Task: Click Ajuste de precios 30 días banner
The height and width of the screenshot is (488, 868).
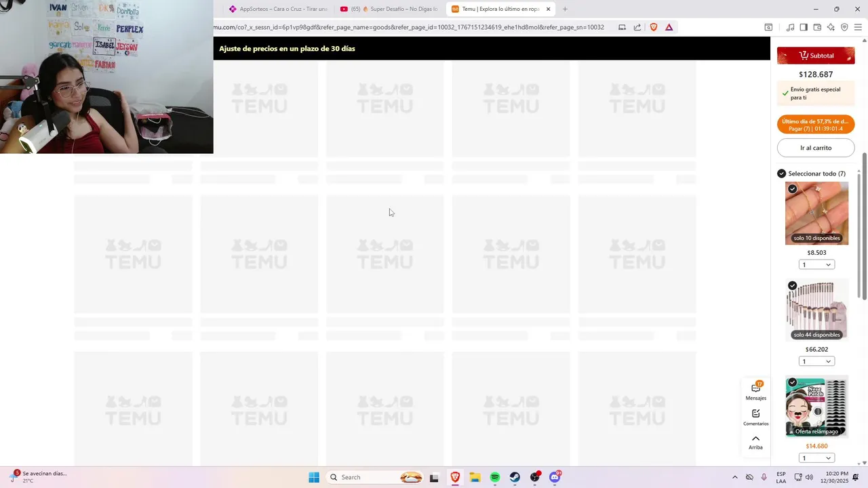Action: click(287, 49)
